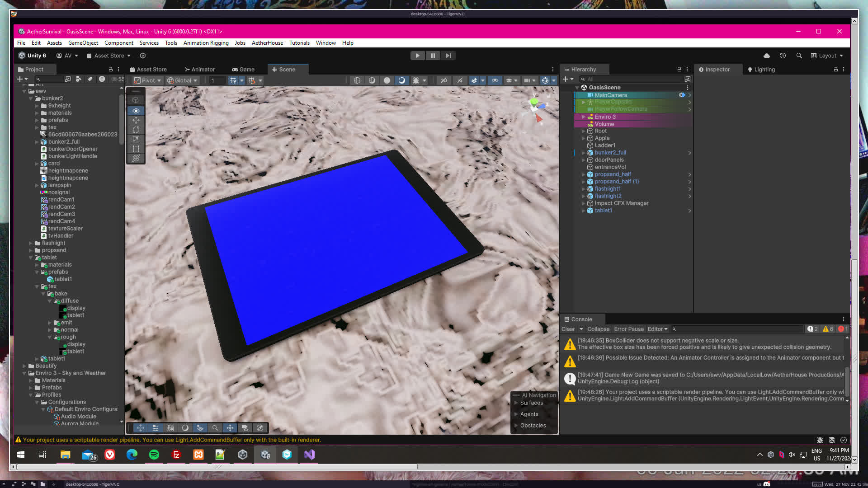Viewport: 868px width, 488px height.
Task: Open the Pivot dropdown
Action: coord(148,80)
